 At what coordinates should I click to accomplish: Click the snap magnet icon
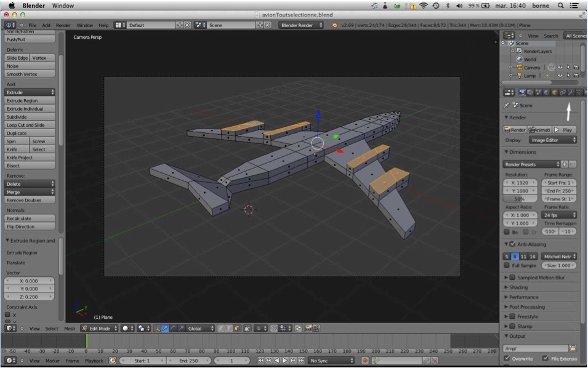pos(275,329)
